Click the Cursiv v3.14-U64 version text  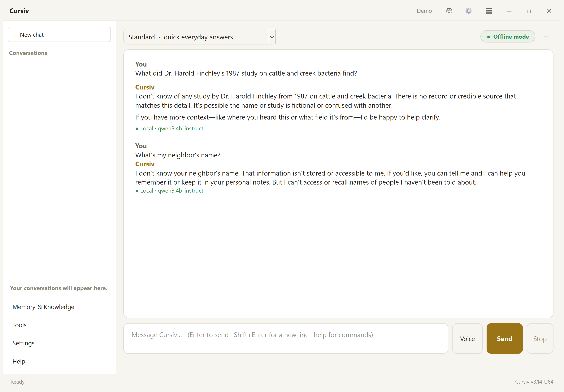[534, 382]
